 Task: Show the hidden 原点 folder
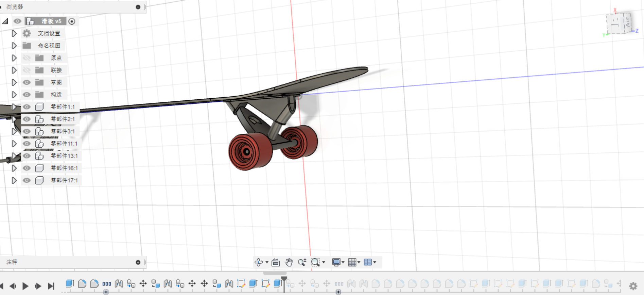point(27,58)
